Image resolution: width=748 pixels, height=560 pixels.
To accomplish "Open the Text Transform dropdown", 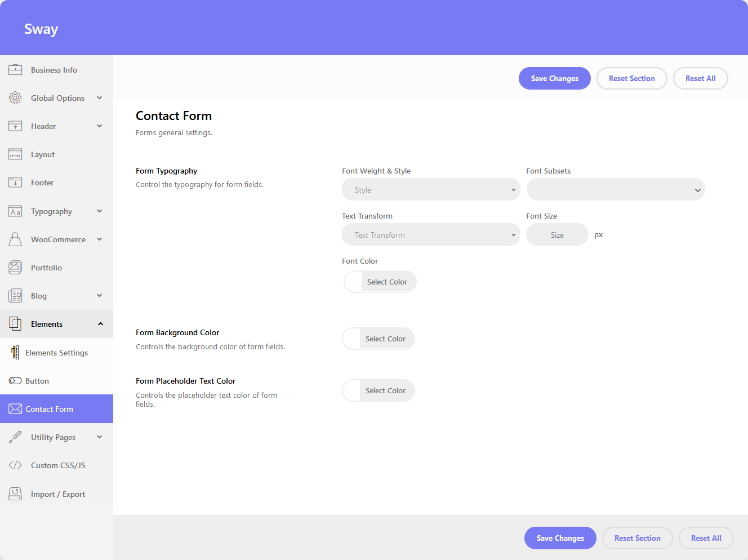I will (430, 235).
